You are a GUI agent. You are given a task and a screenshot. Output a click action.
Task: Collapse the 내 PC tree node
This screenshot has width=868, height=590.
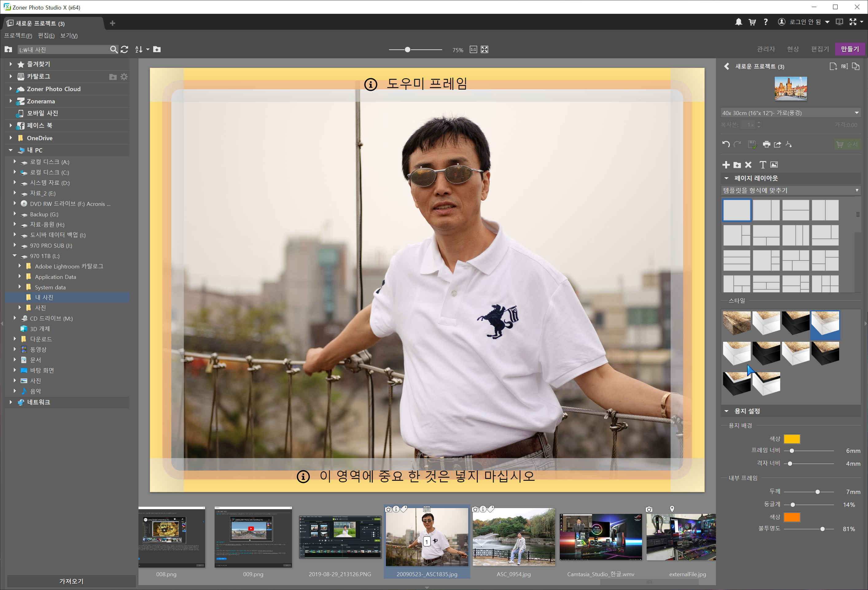[10, 150]
